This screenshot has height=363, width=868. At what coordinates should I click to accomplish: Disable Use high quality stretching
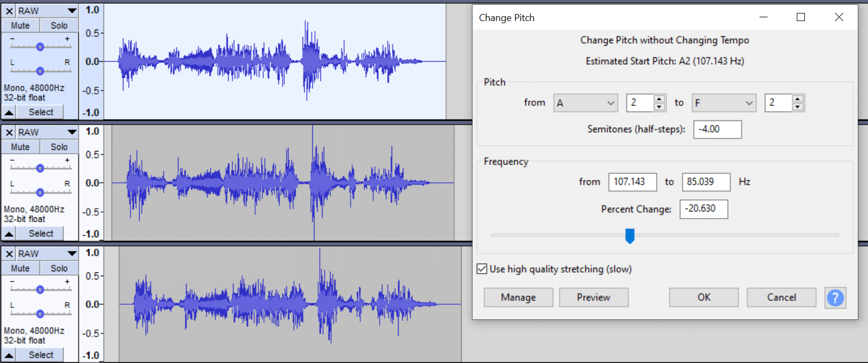click(x=482, y=269)
